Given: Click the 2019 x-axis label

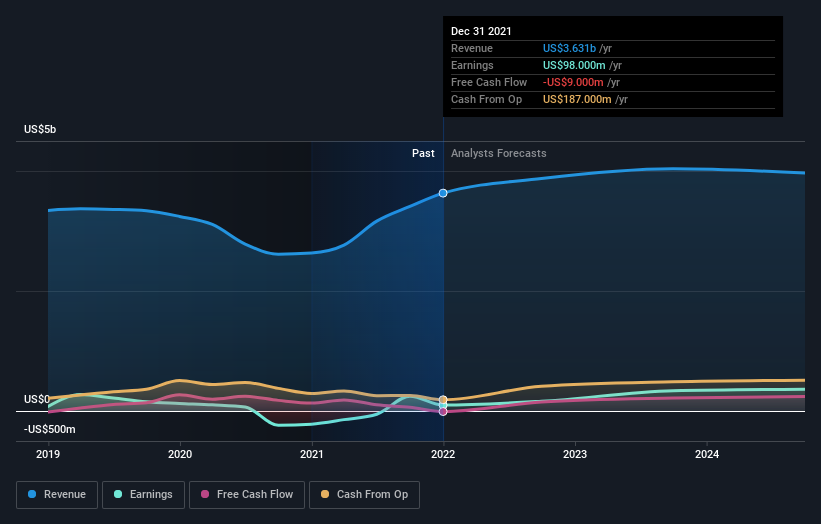Looking at the screenshot, I should coord(48,454).
